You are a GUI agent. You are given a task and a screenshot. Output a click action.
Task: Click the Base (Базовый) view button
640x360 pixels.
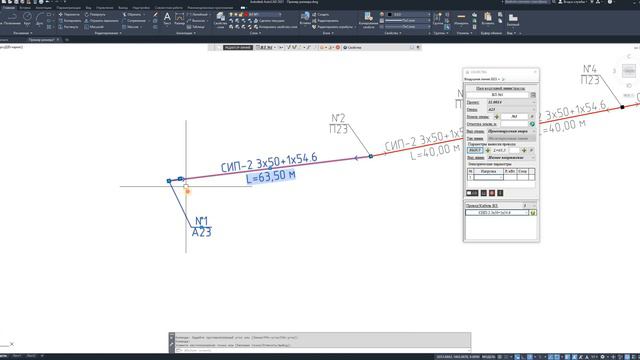[x=513, y=20]
